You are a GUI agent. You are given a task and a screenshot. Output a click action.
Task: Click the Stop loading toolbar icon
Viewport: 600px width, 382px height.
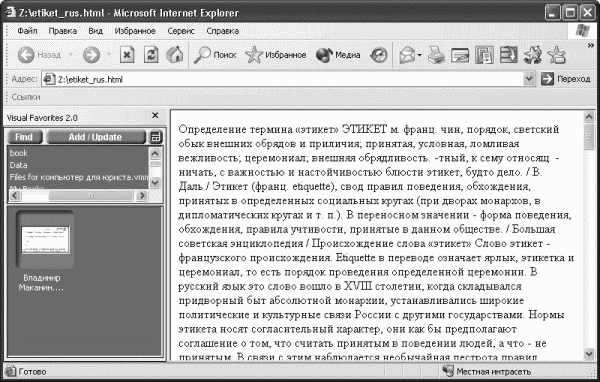127,55
